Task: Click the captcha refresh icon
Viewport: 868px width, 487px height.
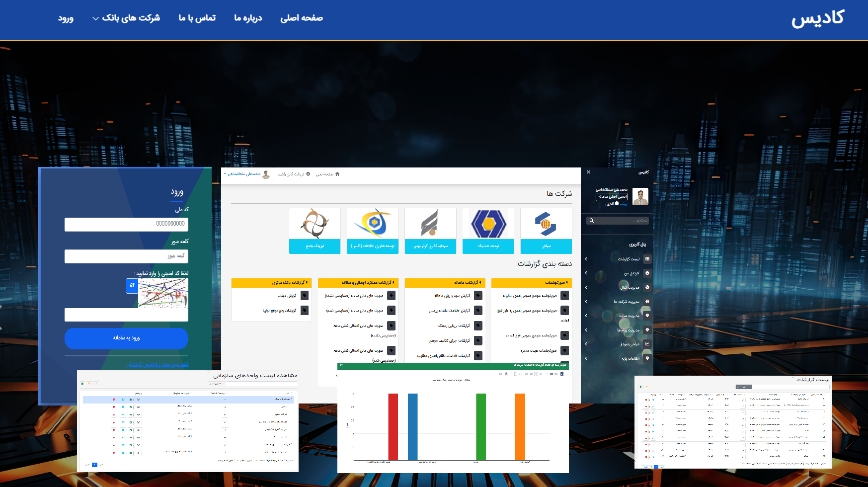Action: click(132, 285)
